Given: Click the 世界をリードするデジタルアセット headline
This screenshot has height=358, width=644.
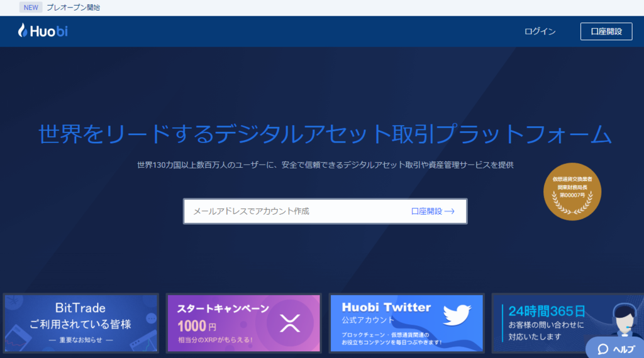Looking at the screenshot, I should [x=325, y=134].
